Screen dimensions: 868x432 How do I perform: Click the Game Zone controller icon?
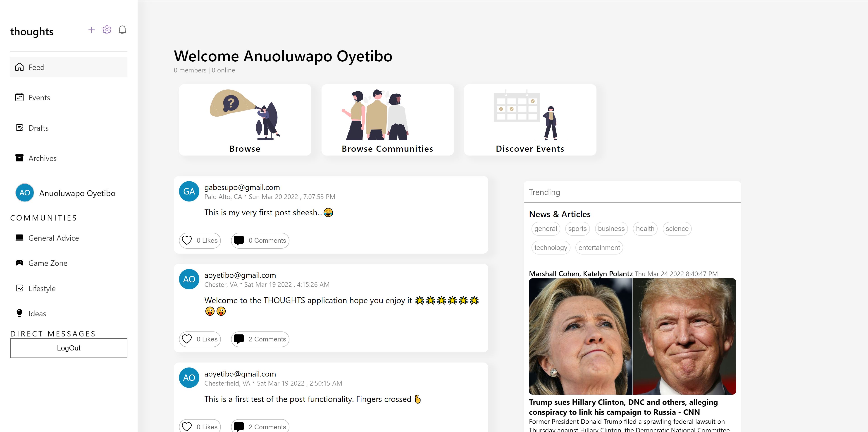click(19, 263)
